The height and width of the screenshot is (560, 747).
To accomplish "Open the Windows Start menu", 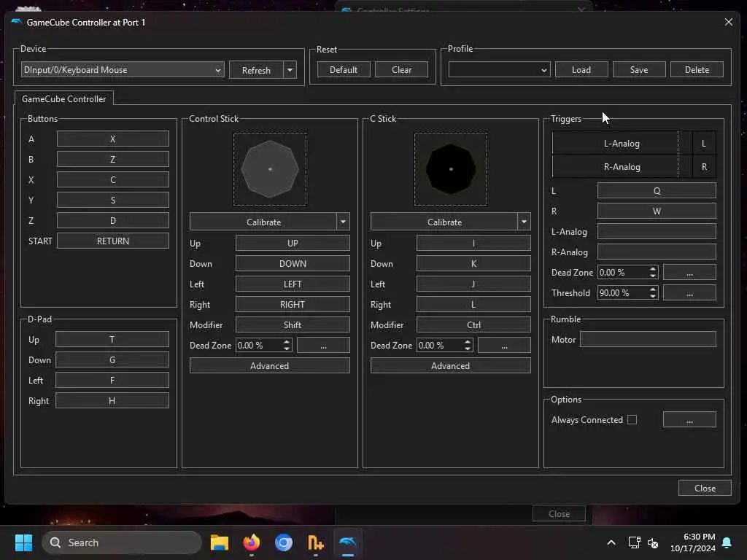I will pos(23,542).
